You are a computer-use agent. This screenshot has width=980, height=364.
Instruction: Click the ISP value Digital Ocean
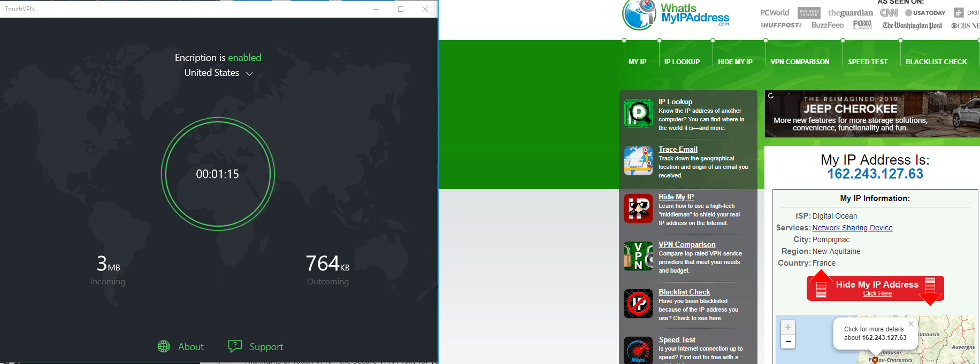[x=834, y=216]
